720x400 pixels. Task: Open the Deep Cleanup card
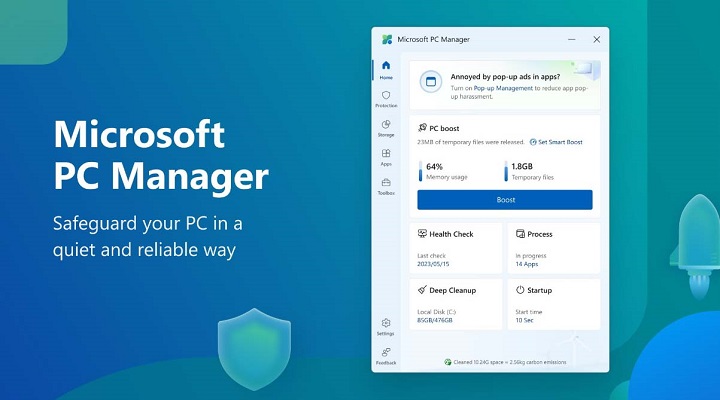[456, 304]
